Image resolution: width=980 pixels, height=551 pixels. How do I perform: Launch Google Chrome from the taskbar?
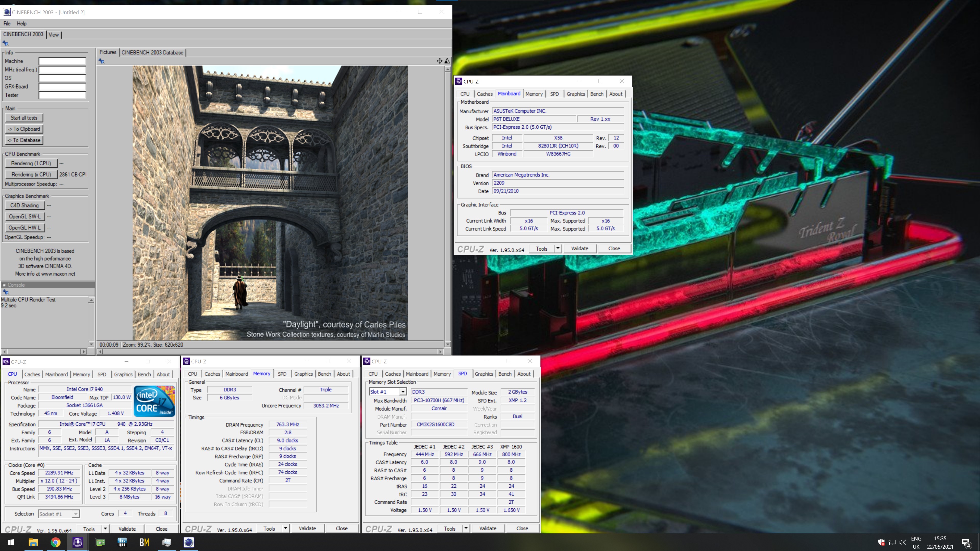56,542
